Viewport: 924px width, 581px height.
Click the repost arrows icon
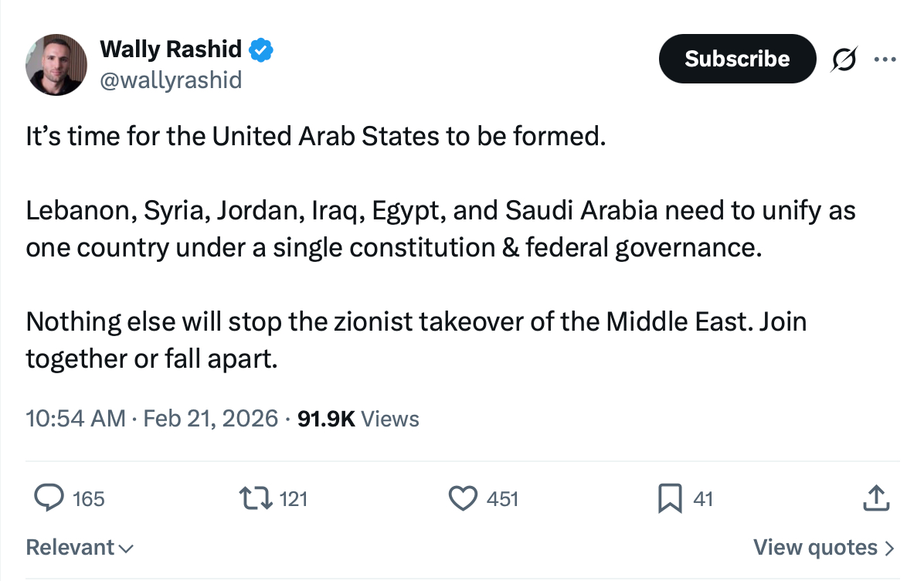point(256,498)
